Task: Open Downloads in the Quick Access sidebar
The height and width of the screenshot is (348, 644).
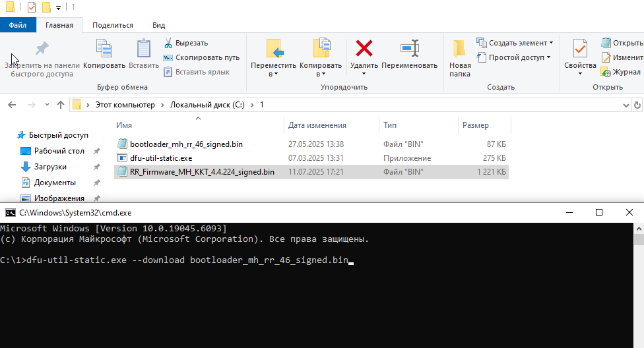Action: (50, 167)
